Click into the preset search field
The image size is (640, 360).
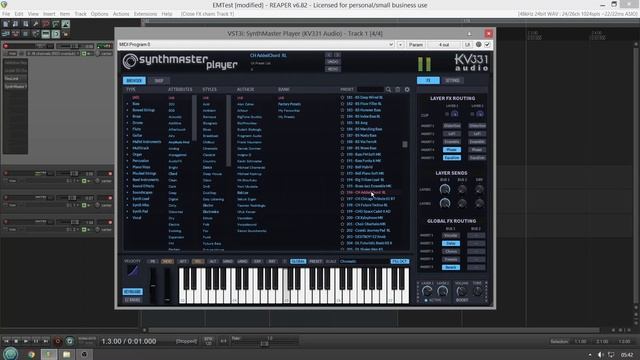point(370,89)
